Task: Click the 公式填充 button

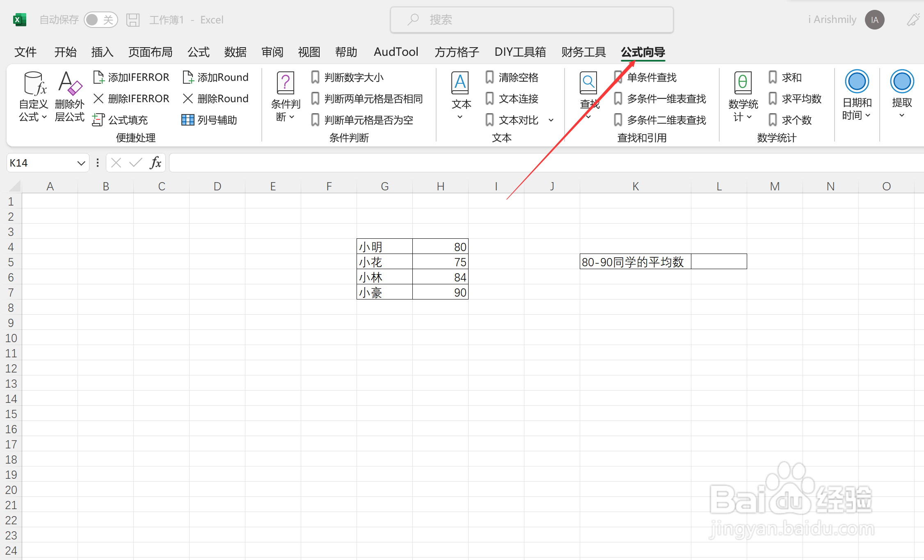Action: tap(120, 120)
